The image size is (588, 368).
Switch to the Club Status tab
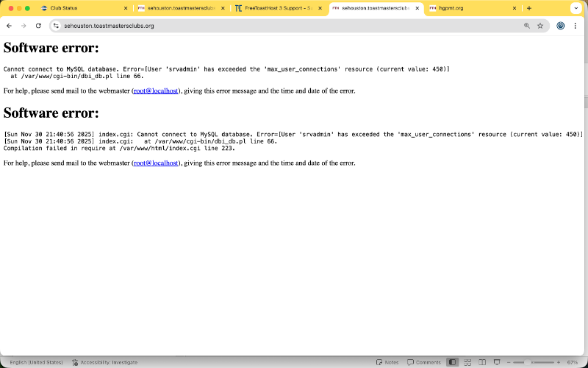pyautogui.click(x=81, y=8)
